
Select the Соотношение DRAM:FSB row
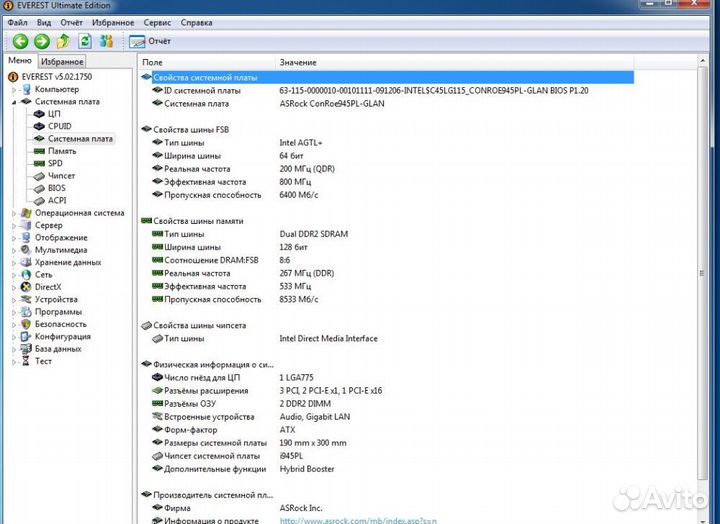[386, 260]
